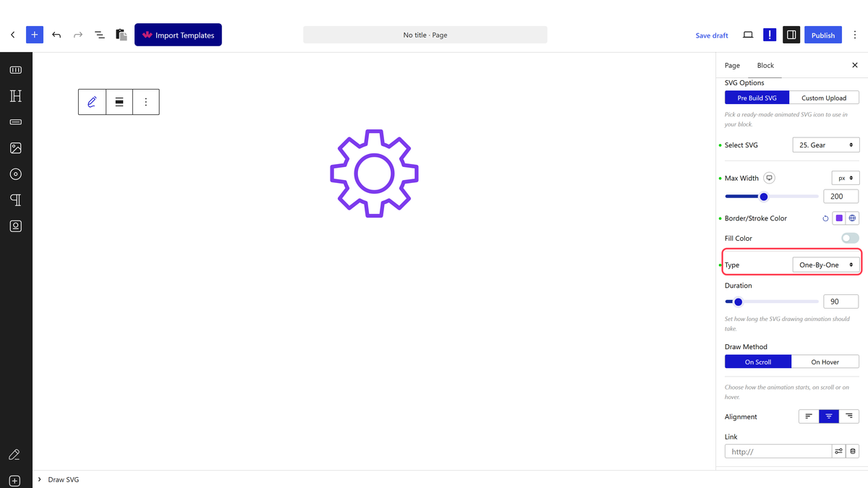The image size is (868, 488).
Task: Align the SVG right
Action: click(x=849, y=416)
